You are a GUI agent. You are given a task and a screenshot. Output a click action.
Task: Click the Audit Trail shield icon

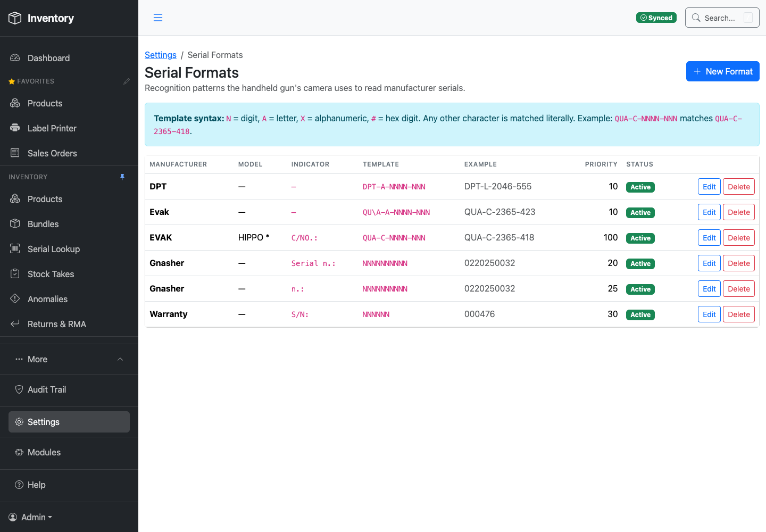click(x=19, y=389)
